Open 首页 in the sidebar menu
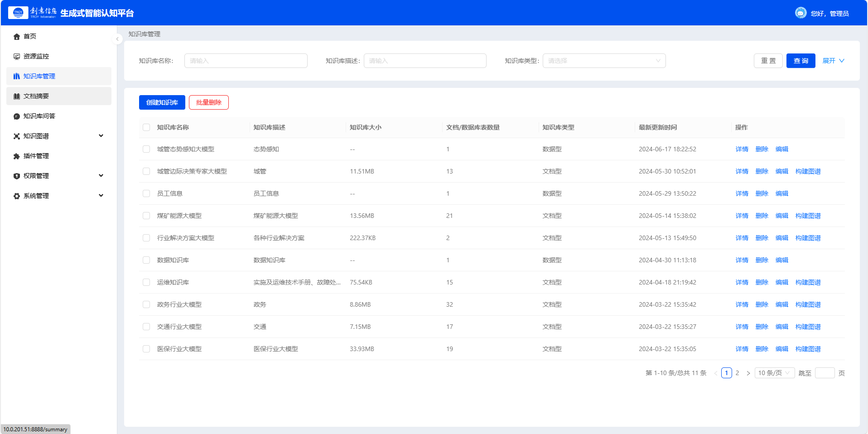Screen dimensions: 868x434 [x=59, y=36]
